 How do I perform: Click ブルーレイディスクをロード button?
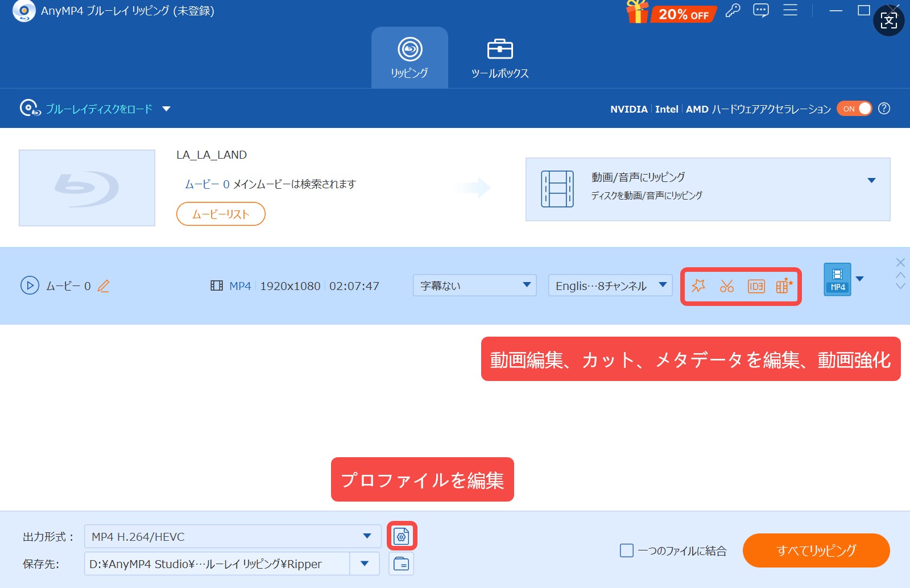pyautogui.click(x=86, y=108)
